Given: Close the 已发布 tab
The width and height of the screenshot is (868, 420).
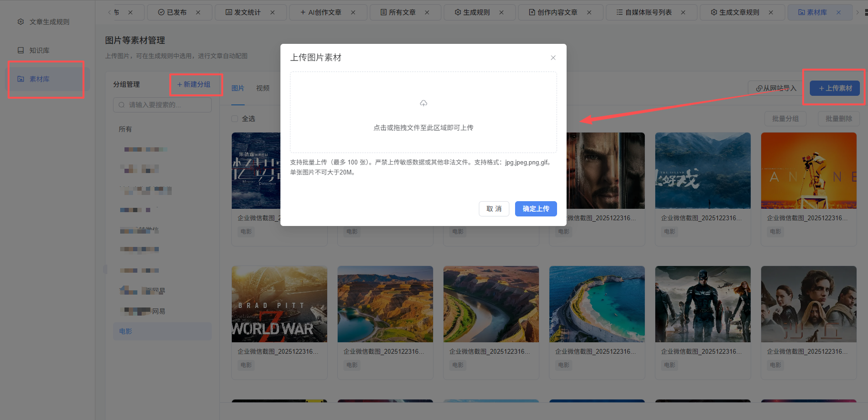Looking at the screenshot, I should (x=198, y=12).
